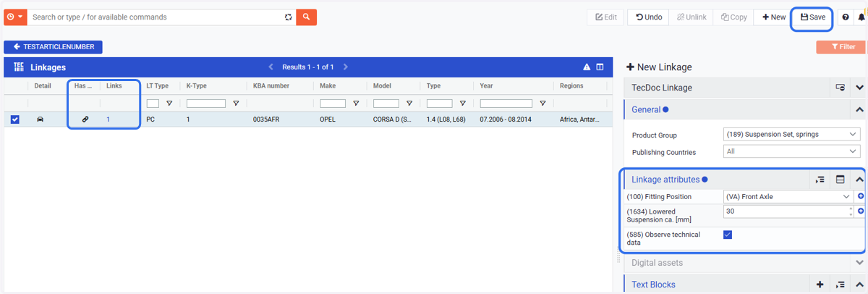Open LT Type column filter funnel
The height and width of the screenshot is (294, 868).
(x=170, y=104)
